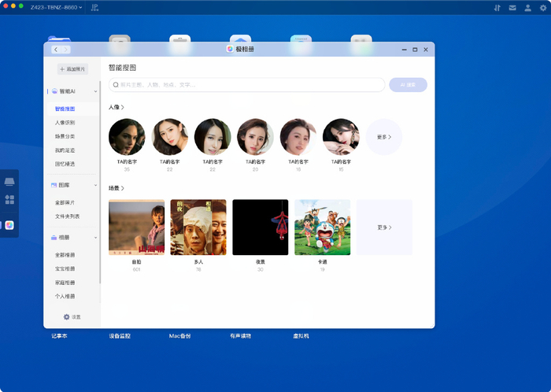Open 记事本 desktop app
This screenshot has width=551, height=392.
(59, 336)
